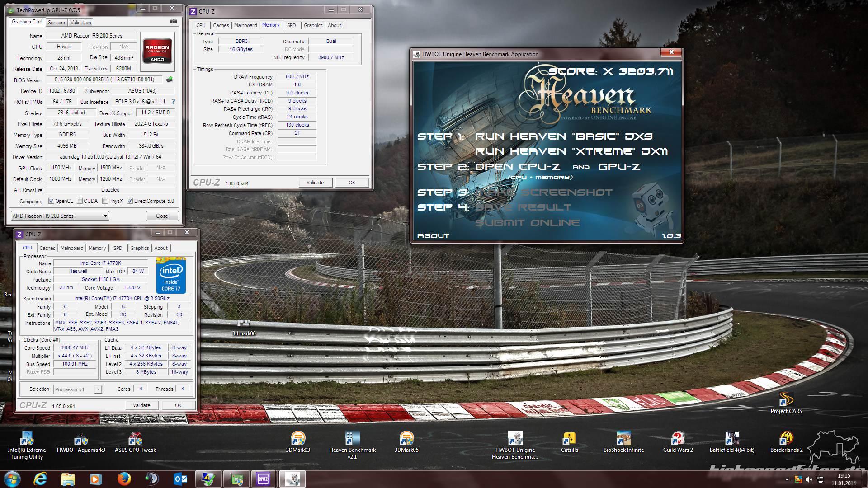The width and height of the screenshot is (868, 488).
Task: Run Heaven "Basic" DX9 benchmark
Action: point(564,136)
